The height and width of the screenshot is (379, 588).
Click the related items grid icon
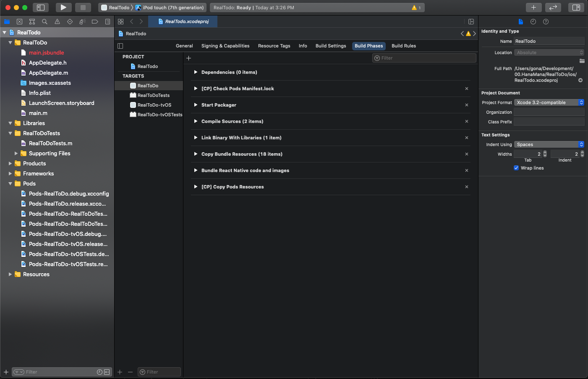(x=121, y=21)
